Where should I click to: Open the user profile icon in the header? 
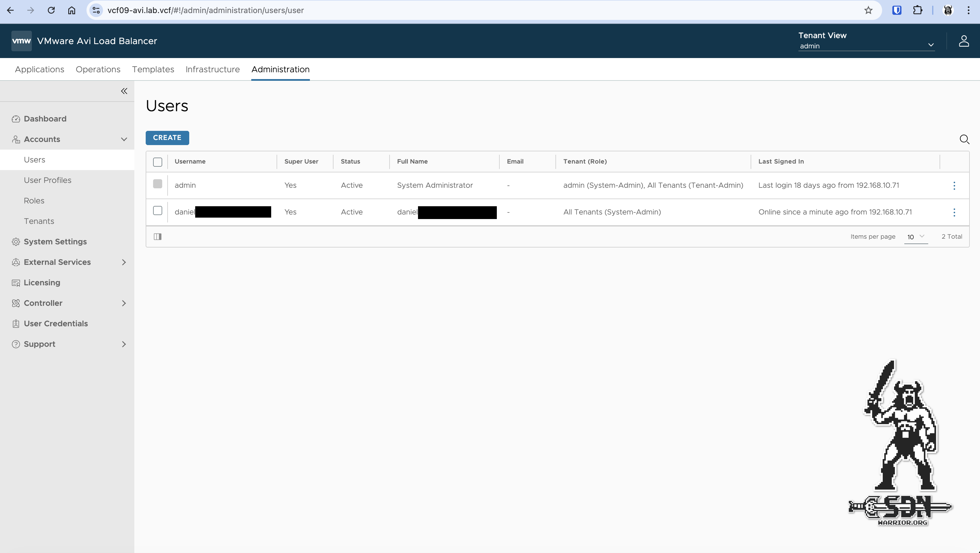click(x=963, y=41)
